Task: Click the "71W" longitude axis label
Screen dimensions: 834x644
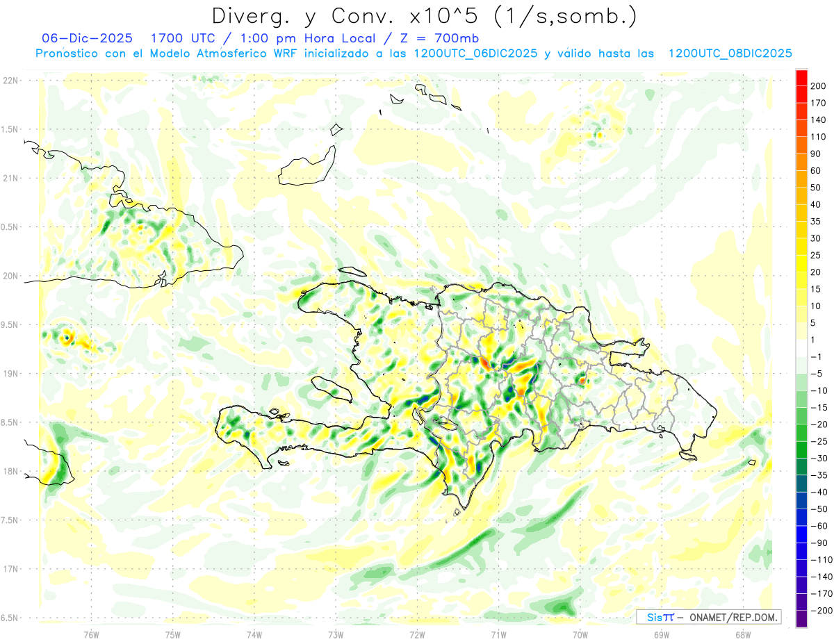Action: 498,634
